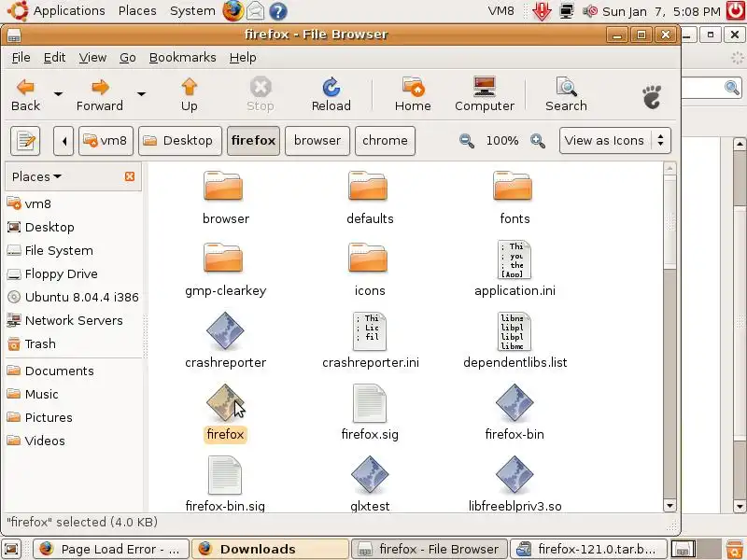Select the gmp-clearkey folder

[223, 259]
